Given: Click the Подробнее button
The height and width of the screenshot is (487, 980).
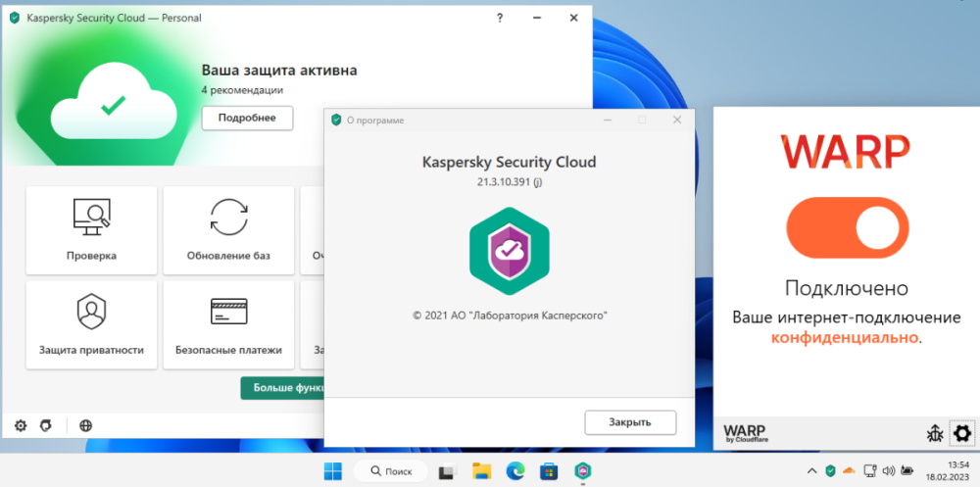Looking at the screenshot, I should point(247,118).
